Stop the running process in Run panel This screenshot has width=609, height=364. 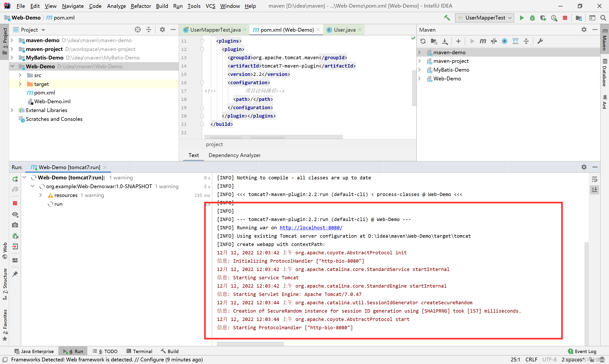[15, 203]
